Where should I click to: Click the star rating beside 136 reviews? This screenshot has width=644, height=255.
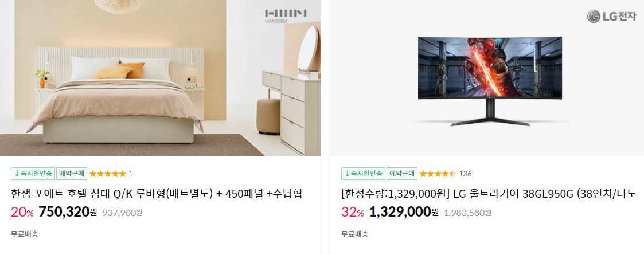pos(438,174)
